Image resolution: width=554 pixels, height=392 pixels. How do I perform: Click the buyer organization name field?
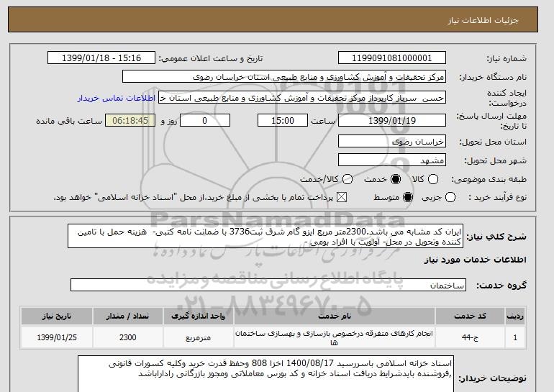(x=284, y=77)
